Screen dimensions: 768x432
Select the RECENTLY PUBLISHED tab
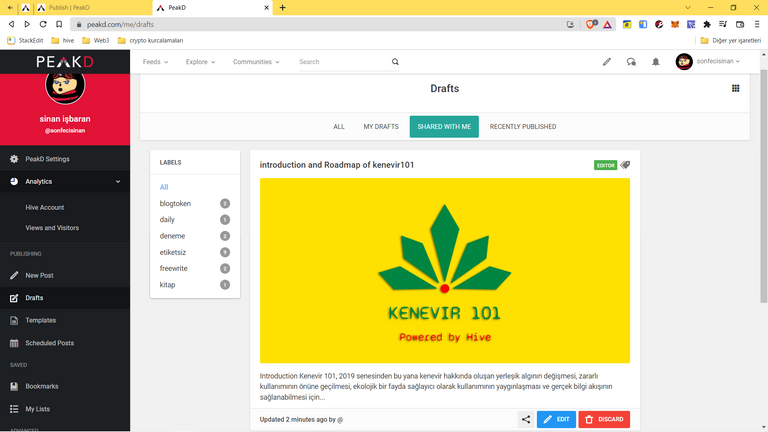(523, 127)
